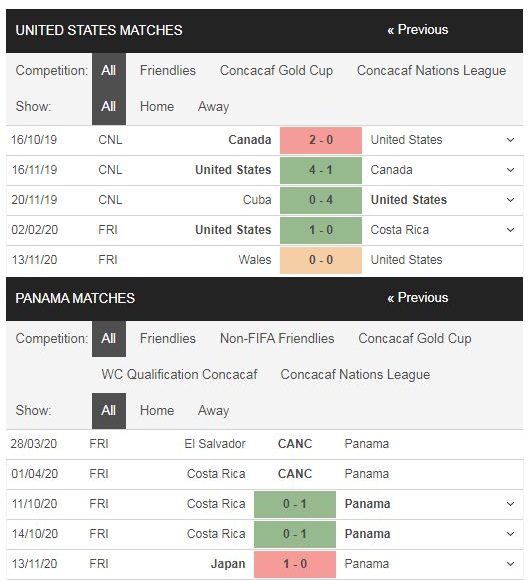
Task: Click the Panama team name on 28/03/20 row
Action: (367, 444)
